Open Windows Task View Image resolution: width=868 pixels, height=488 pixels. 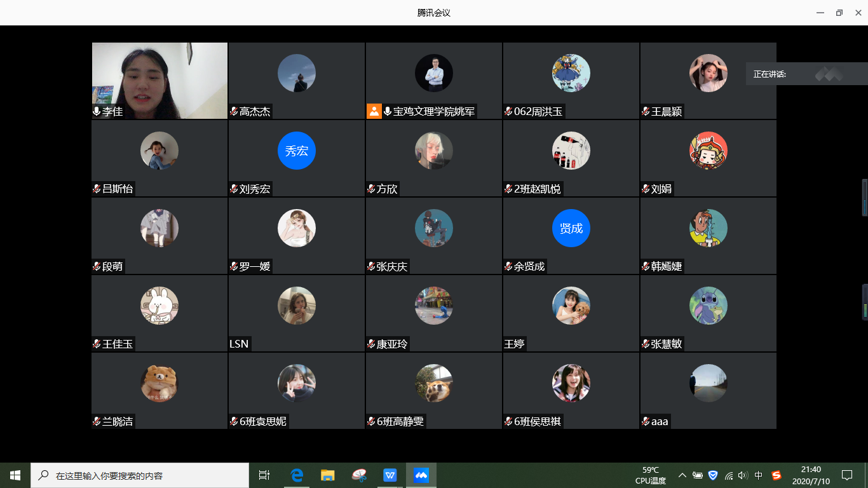pyautogui.click(x=264, y=475)
